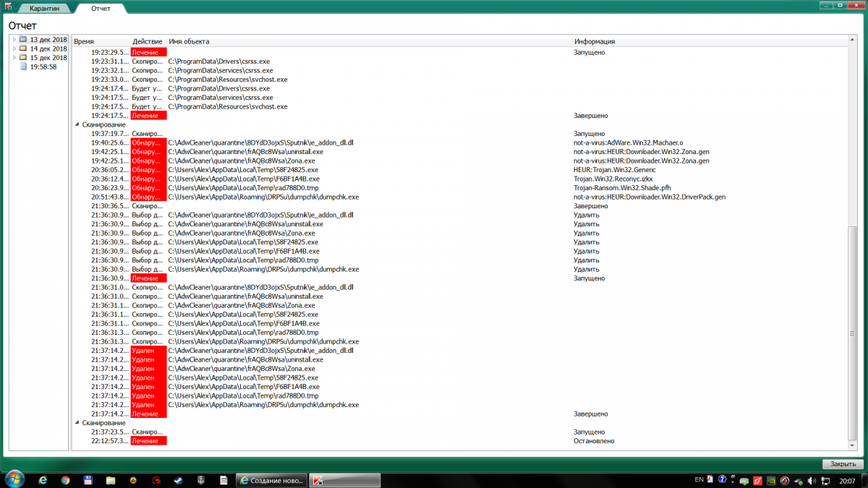Click the report scrollbar up arrow

852,41
